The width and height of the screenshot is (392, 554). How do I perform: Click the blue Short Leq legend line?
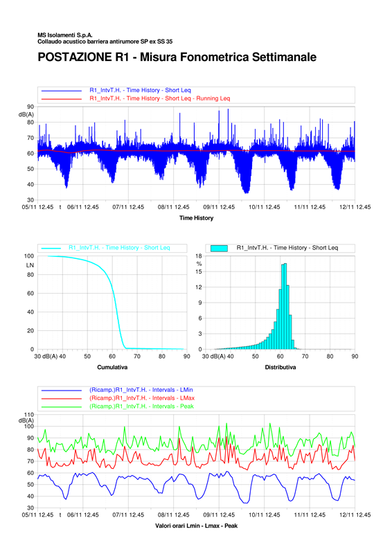62,91
